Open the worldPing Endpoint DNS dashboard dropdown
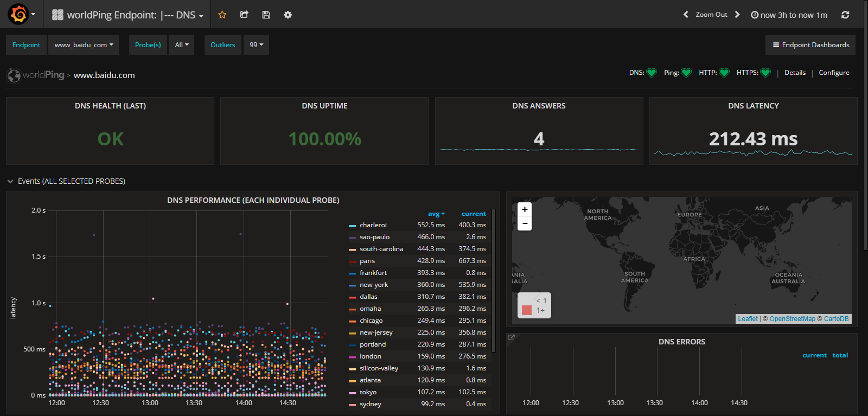 coord(127,15)
